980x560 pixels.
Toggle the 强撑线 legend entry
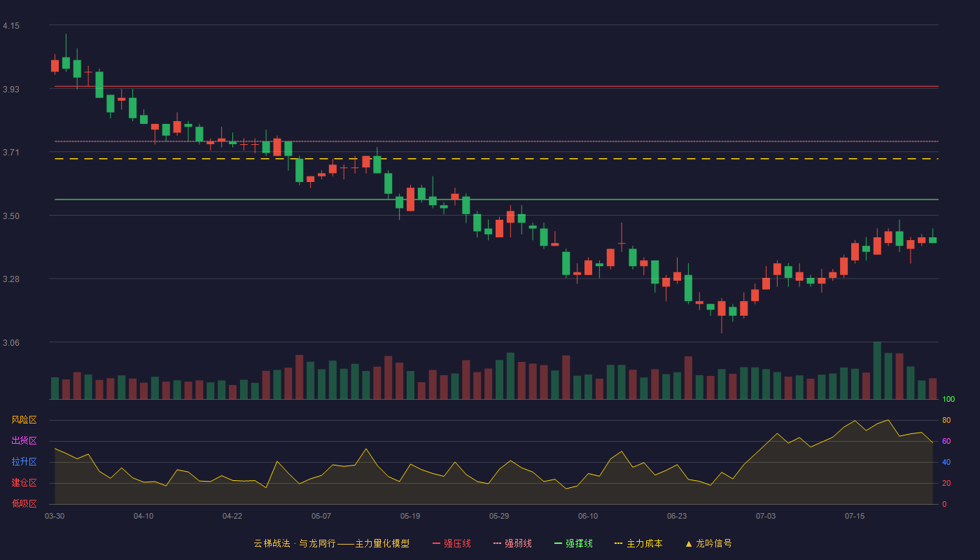(x=573, y=543)
